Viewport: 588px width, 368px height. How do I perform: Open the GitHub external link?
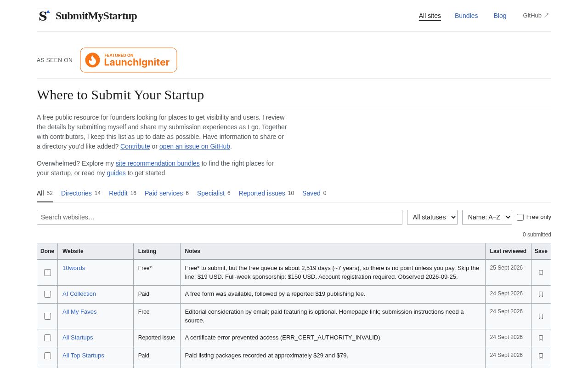pos(536,16)
